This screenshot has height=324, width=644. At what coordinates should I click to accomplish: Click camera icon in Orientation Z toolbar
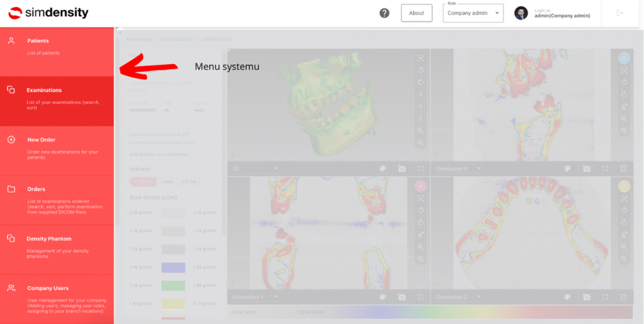pyautogui.click(x=586, y=297)
